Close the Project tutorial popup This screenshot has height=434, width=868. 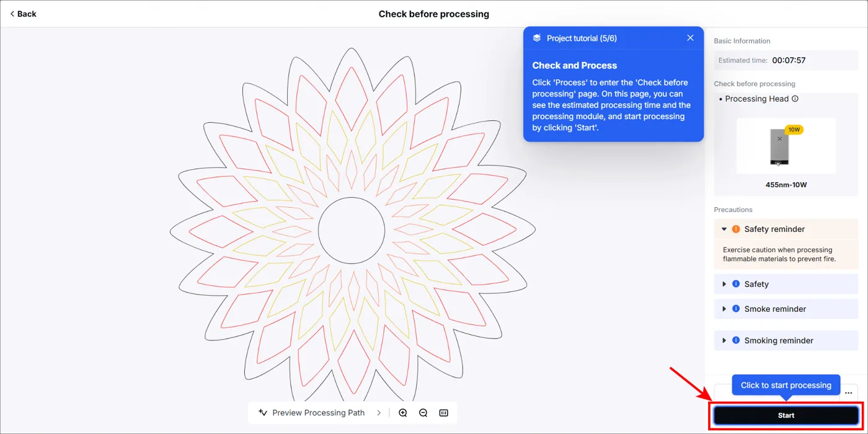click(x=690, y=38)
